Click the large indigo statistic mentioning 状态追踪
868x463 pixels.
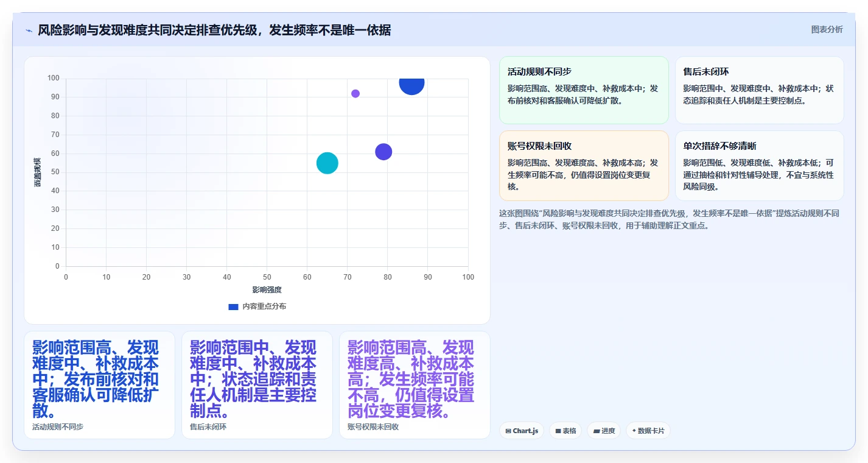(253, 379)
